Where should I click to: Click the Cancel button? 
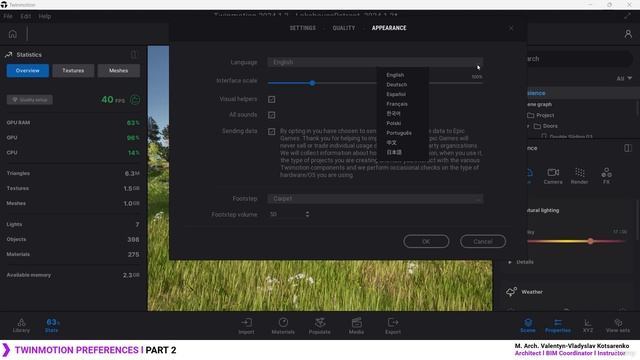483,241
